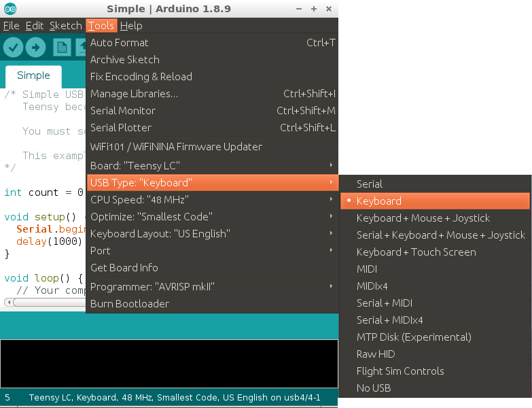
Task: Click the New sketch icon
Action: click(62, 47)
